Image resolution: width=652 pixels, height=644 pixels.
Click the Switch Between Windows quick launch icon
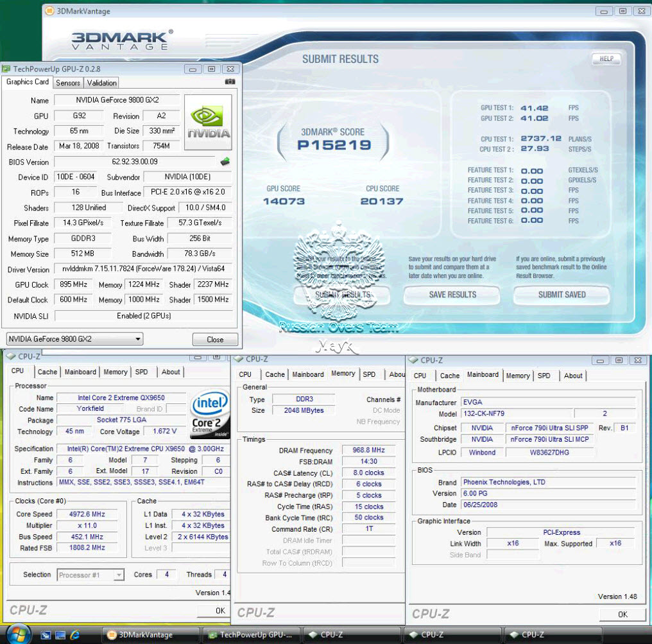46,635
